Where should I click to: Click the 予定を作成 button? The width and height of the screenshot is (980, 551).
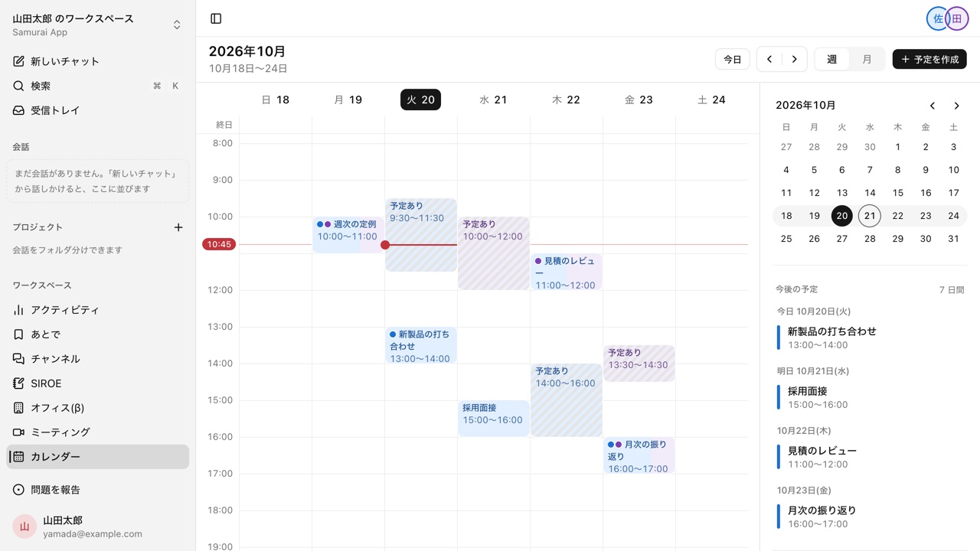point(929,60)
